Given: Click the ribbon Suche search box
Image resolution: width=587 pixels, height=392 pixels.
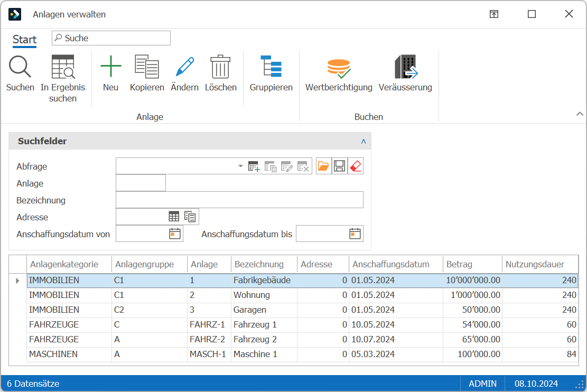Looking at the screenshot, I should [111, 38].
